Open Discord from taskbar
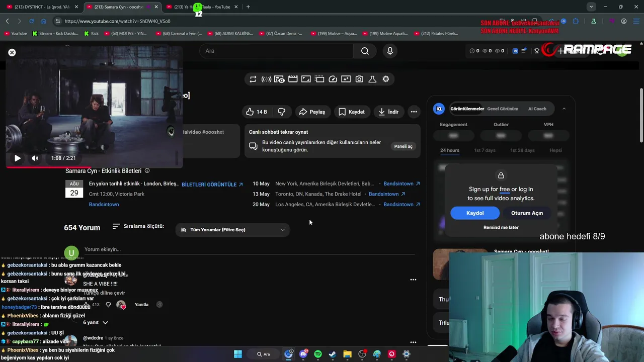This screenshot has height=362, width=644. click(303, 354)
